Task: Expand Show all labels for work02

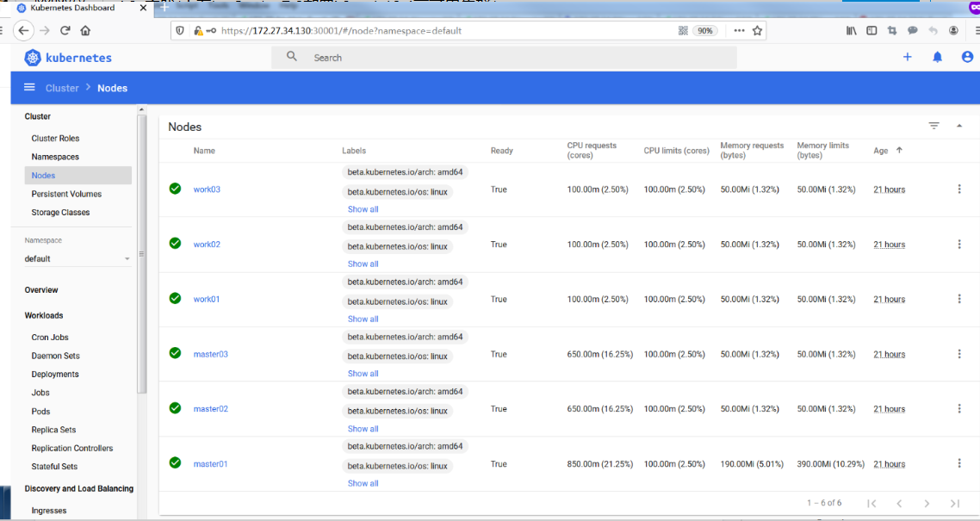Action: [x=363, y=264]
